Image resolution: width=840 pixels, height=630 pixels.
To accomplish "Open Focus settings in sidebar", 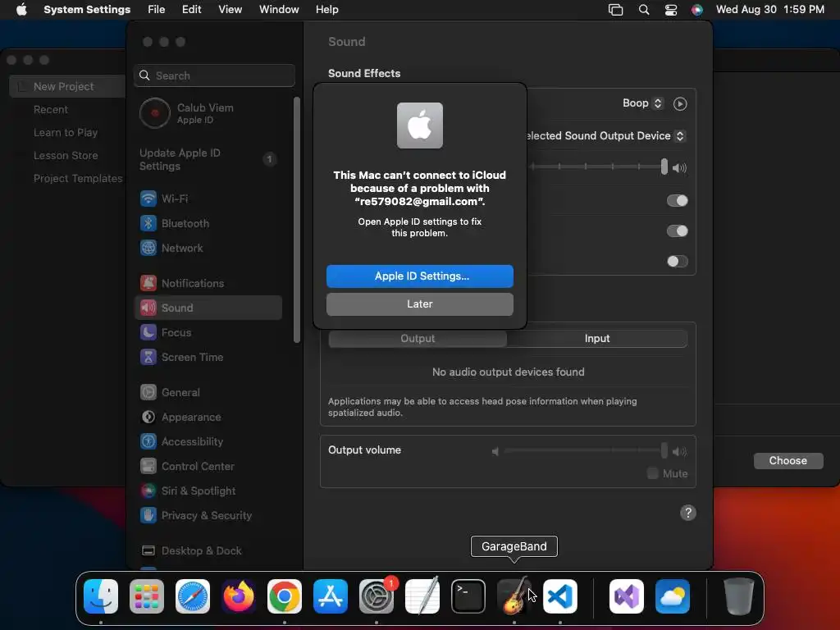I will (x=208, y=332).
